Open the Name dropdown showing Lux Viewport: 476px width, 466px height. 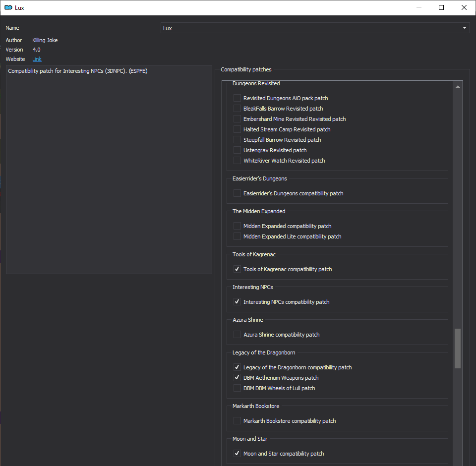[315, 28]
